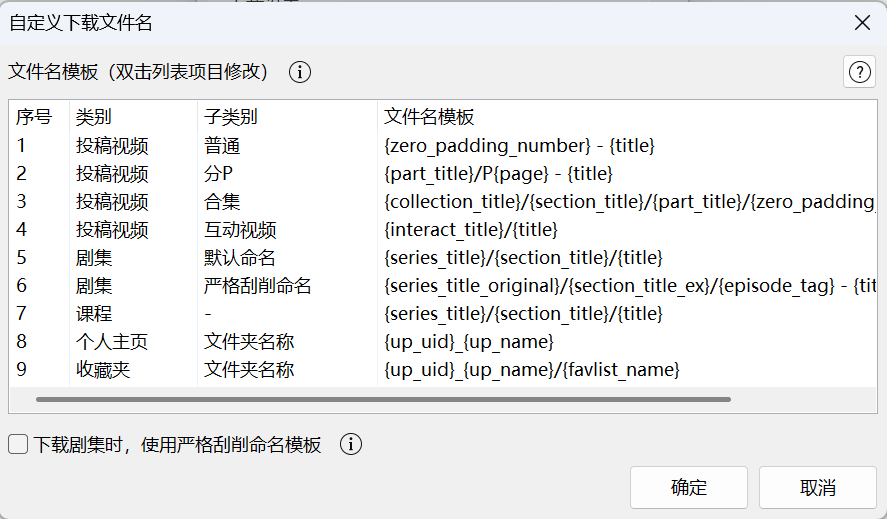Enable 下载剧集时使用严格刮削命名模板 checkbox
Image resolution: width=887 pixels, height=519 pixels.
pyautogui.click(x=18, y=445)
